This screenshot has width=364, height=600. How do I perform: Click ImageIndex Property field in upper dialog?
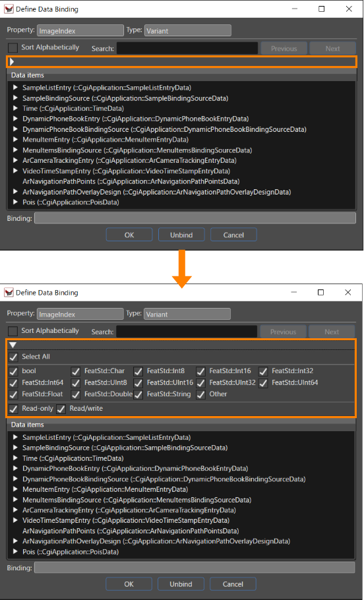pos(80,30)
